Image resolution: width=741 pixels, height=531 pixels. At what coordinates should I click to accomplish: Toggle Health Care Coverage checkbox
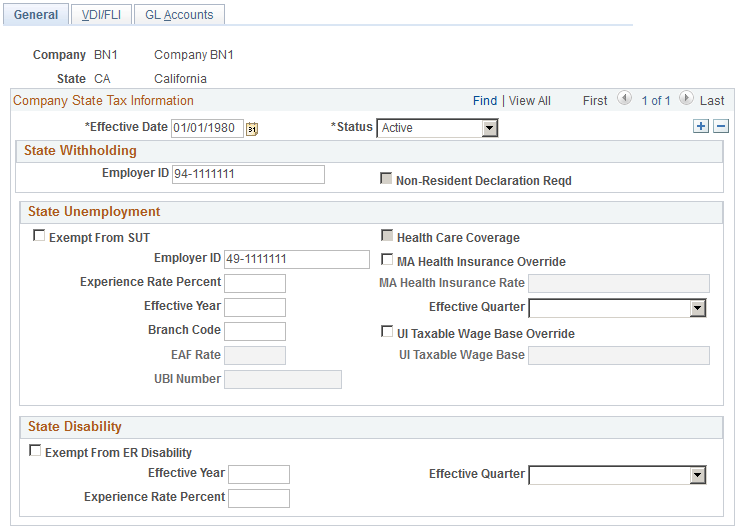[387, 235]
